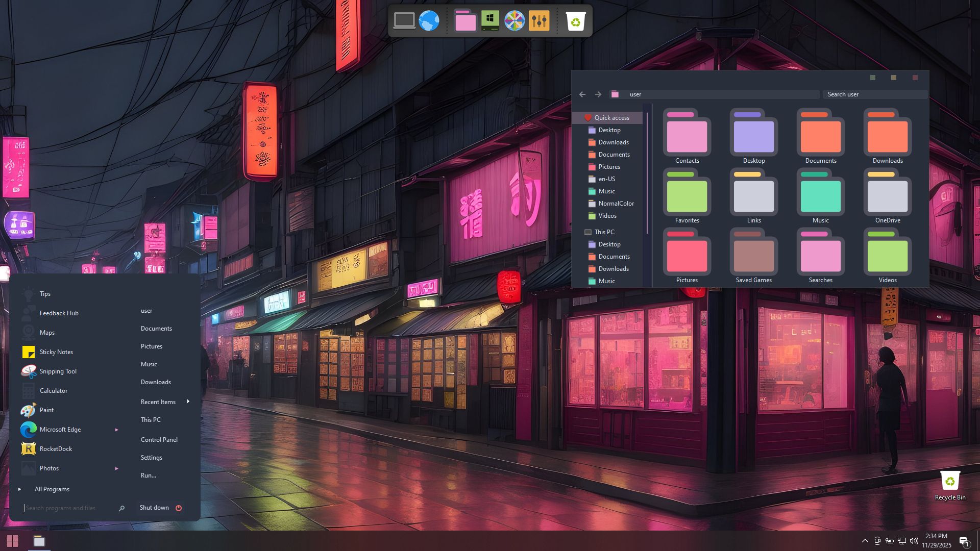Click the colorful pinwheel icon in the dock
The image size is (980, 551).
click(x=514, y=21)
